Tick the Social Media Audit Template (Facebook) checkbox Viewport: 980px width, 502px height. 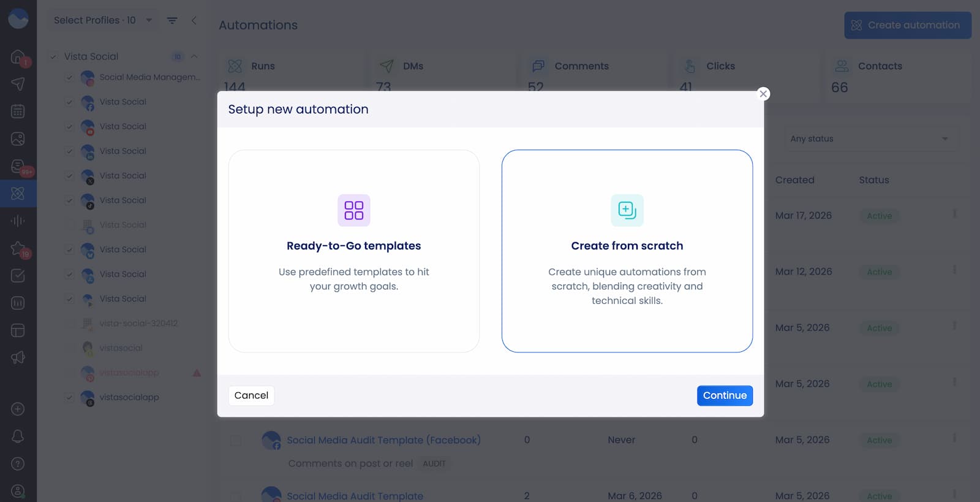(x=236, y=440)
